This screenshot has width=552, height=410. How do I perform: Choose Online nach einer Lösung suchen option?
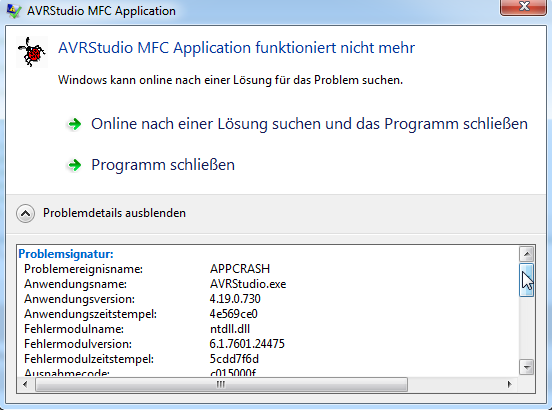point(309,124)
